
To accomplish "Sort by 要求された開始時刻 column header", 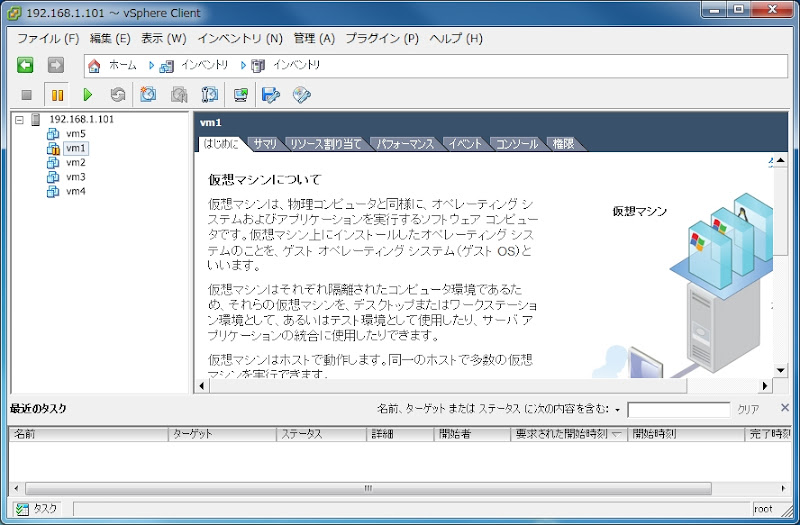I will tap(568, 434).
